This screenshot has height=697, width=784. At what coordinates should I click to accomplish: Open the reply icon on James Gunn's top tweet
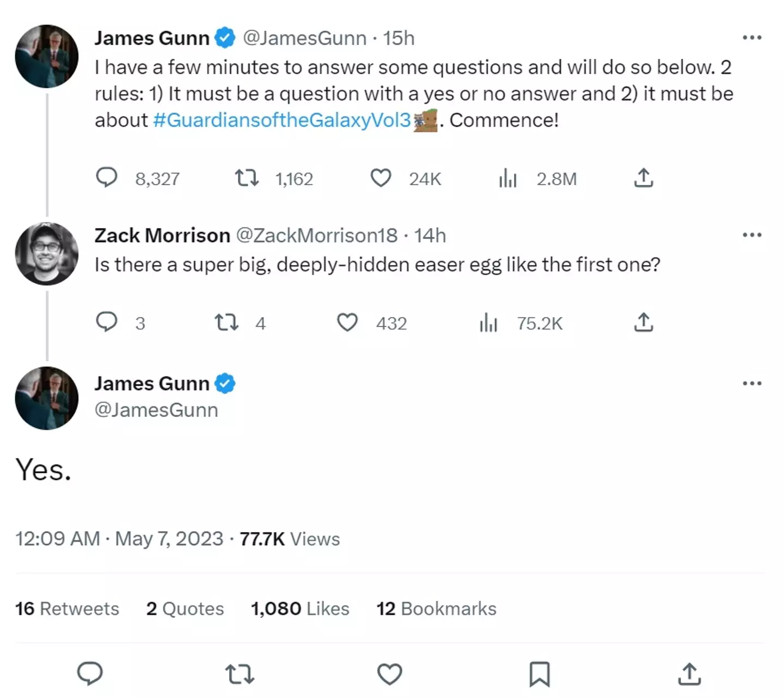[108, 178]
